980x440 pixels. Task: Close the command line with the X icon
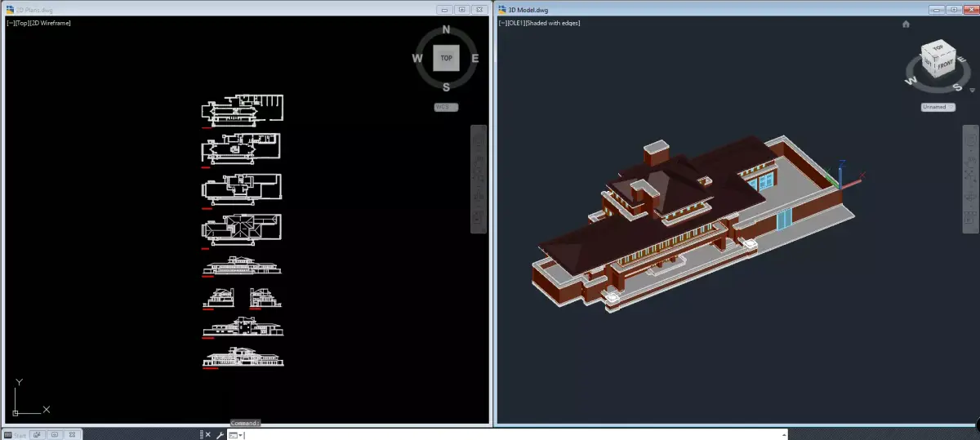coord(208,435)
